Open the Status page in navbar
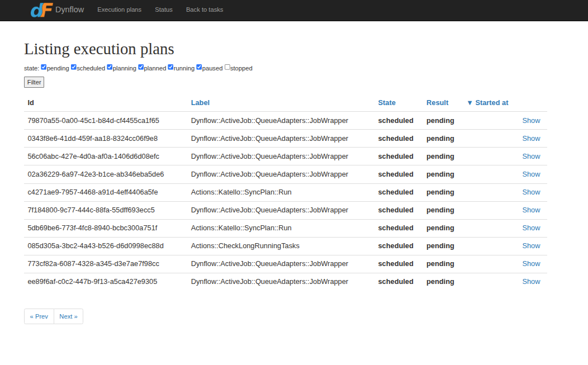Image resolution: width=588 pixels, height=365 pixels. coord(164,10)
